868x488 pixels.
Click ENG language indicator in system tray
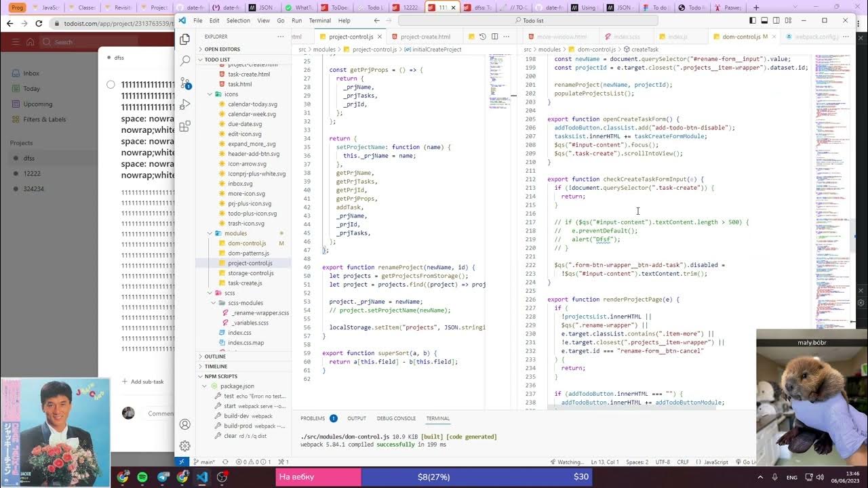coord(791,477)
